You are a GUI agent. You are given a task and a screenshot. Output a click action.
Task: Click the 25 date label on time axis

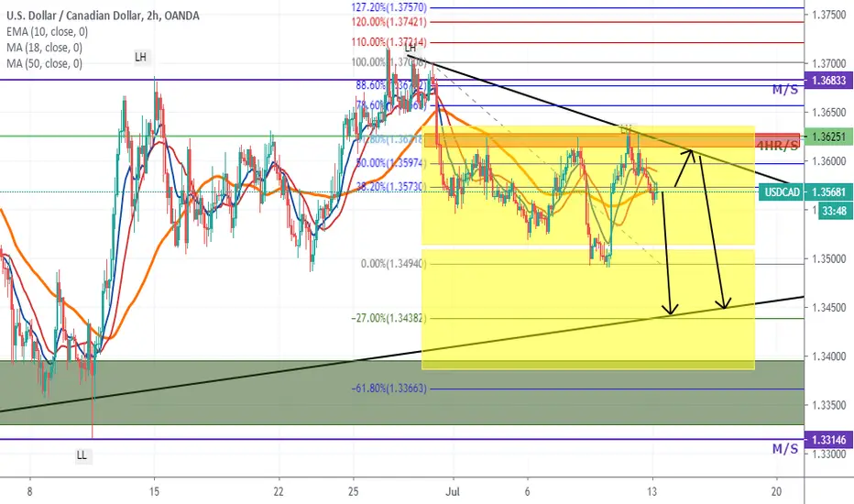click(353, 491)
